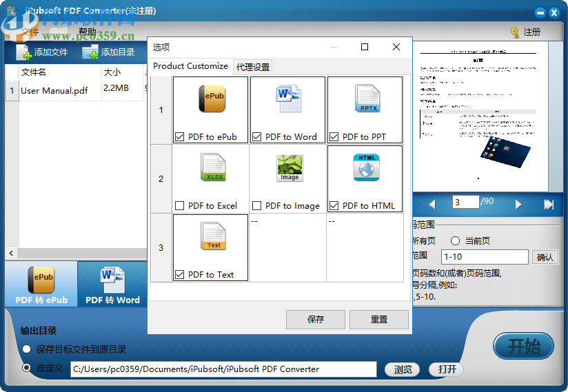Viewport: 568px width, 392px height.
Task: Uncheck the PDF to PPT checkbox
Action: coord(334,137)
